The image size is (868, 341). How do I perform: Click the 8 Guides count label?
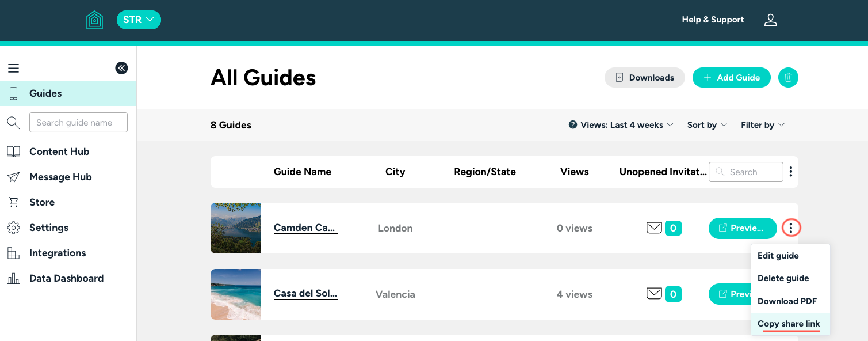point(231,125)
